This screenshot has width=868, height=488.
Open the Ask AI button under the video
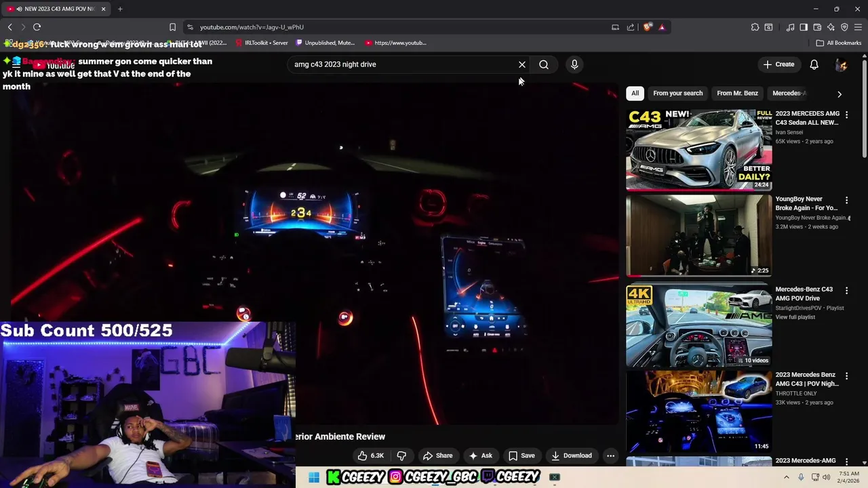(x=480, y=455)
